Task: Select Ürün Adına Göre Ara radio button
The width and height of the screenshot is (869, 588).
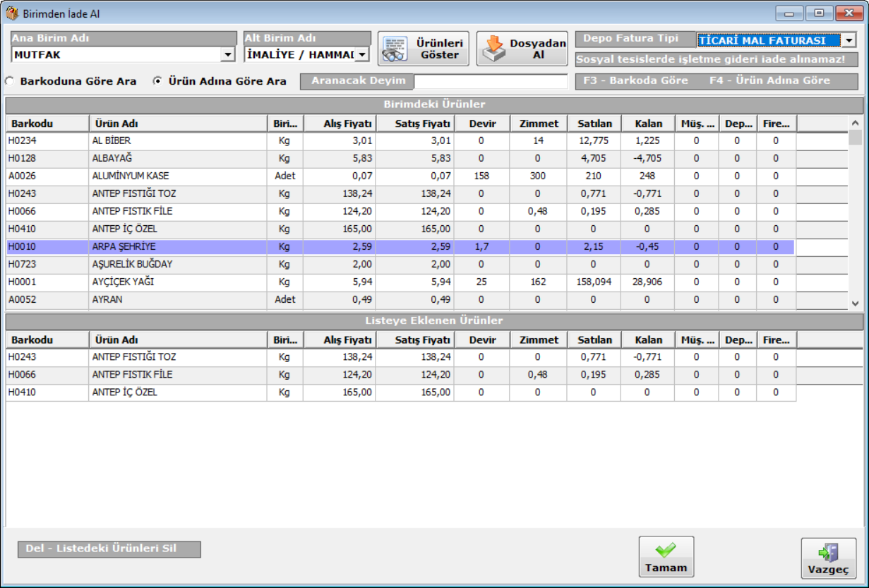Action: click(158, 81)
